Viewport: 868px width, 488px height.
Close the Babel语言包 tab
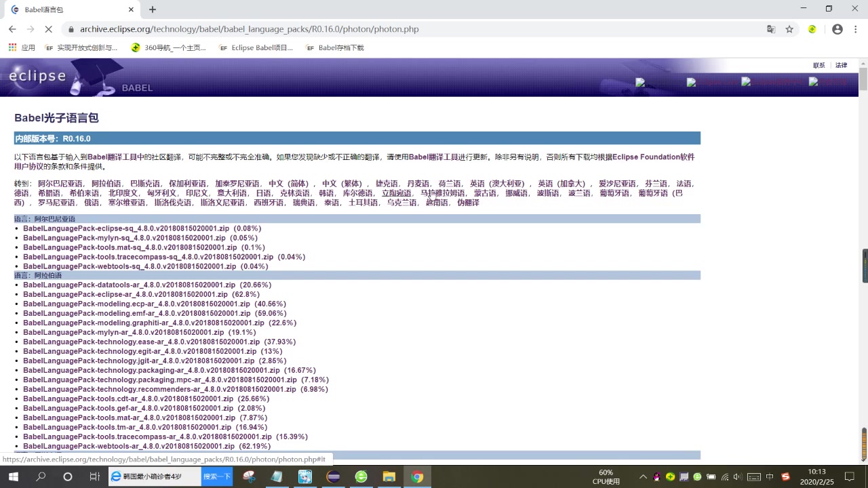131,9
